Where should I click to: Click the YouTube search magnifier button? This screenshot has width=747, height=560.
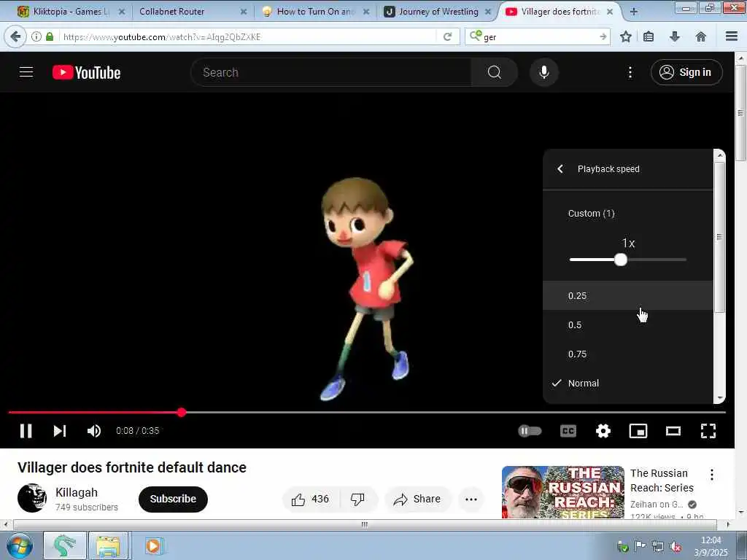click(494, 72)
